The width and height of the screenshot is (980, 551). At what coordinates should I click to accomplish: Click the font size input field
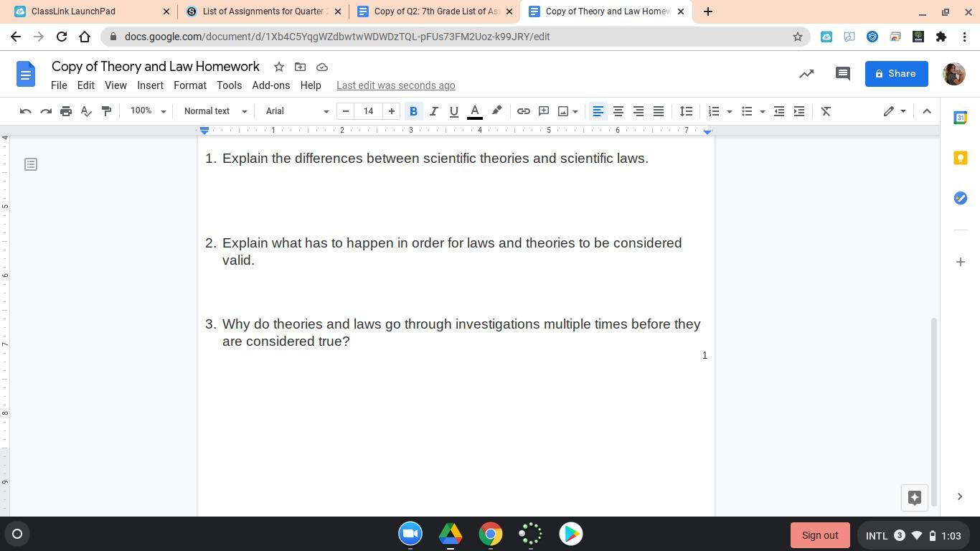pyautogui.click(x=368, y=111)
